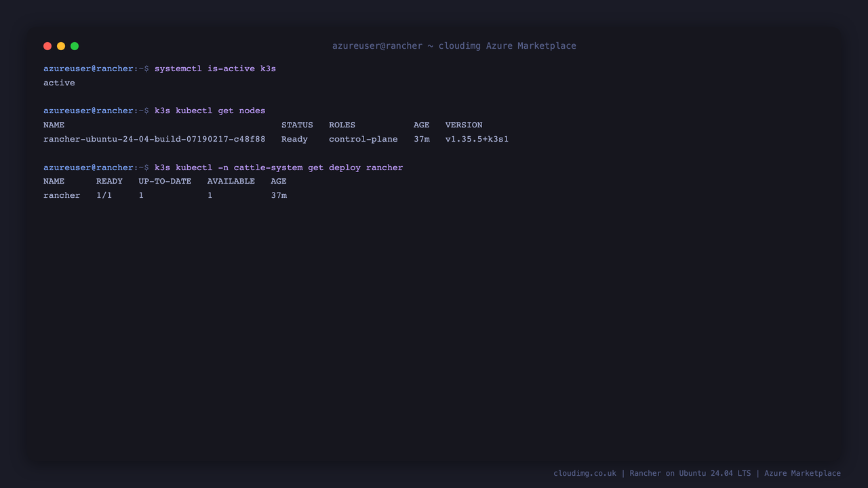Image resolution: width=868 pixels, height=488 pixels.
Task: Click node name 'rancher-ubuntu-24-04-build-07190217-c48f88'
Action: (x=155, y=139)
